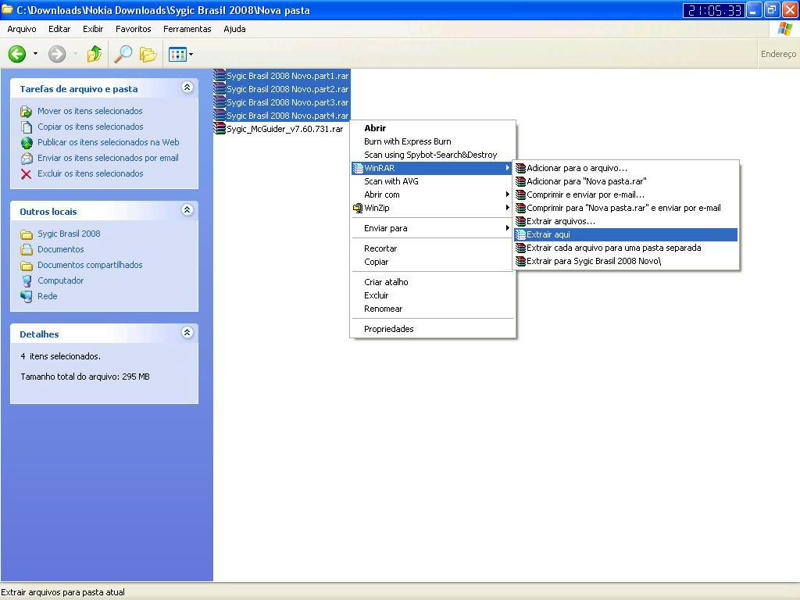Select Adicionar para "Nova pasta.rar"
Image resolution: width=800 pixels, height=600 pixels.
pos(626,181)
